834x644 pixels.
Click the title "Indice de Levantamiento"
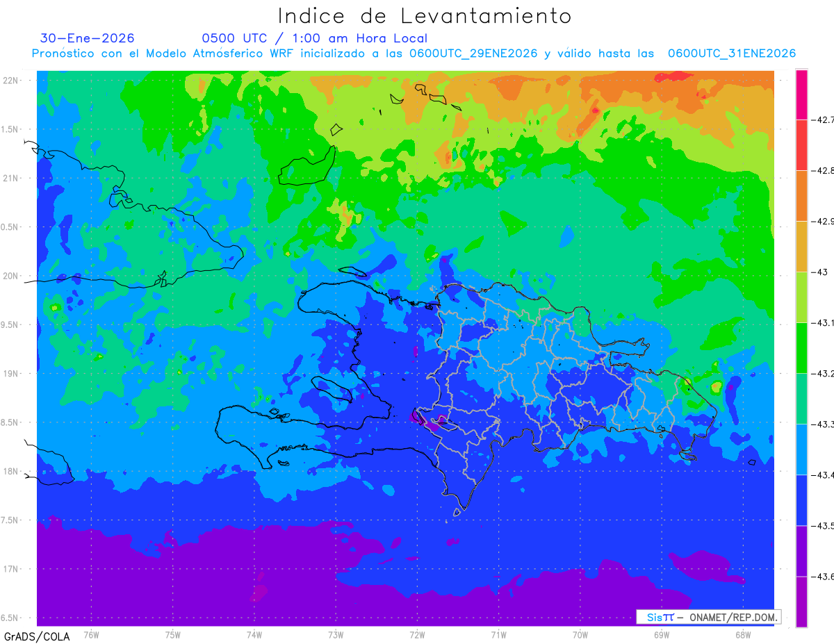tap(425, 16)
